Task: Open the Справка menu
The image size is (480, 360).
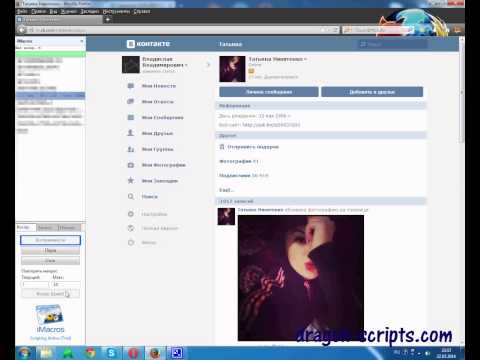Action: [142, 11]
